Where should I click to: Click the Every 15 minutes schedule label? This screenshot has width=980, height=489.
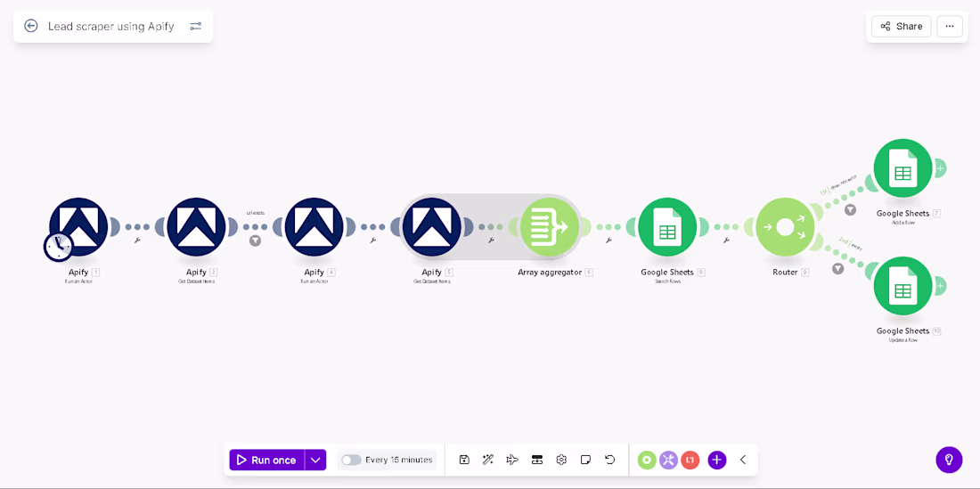399,460
